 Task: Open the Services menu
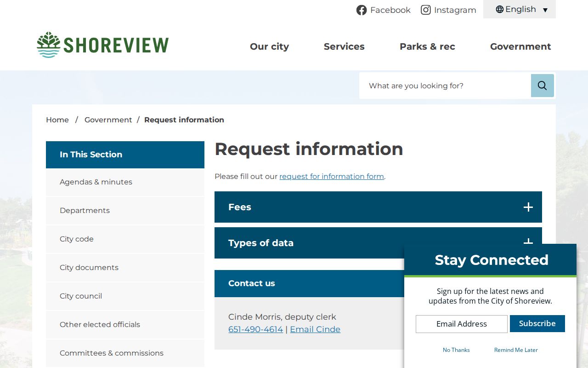tap(344, 46)
